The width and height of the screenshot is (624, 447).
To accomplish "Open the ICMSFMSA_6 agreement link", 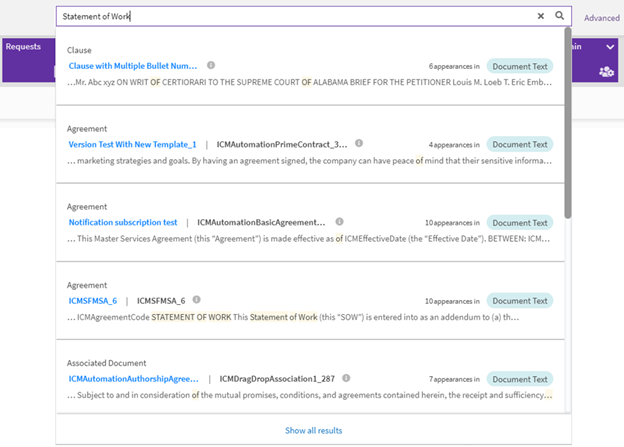I will (x=93, y=300).
